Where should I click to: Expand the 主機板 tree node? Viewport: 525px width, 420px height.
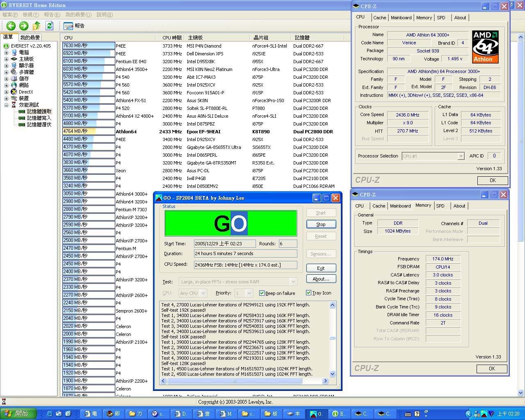6,59
